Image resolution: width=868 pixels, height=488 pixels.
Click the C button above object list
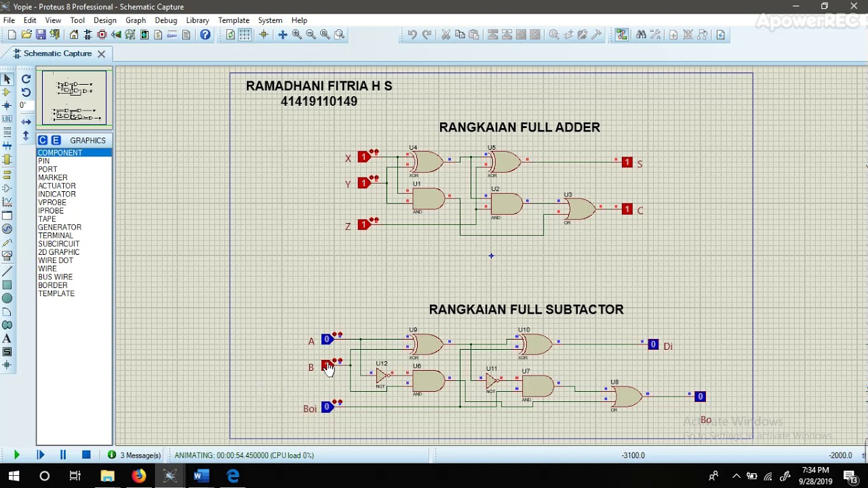43,140
